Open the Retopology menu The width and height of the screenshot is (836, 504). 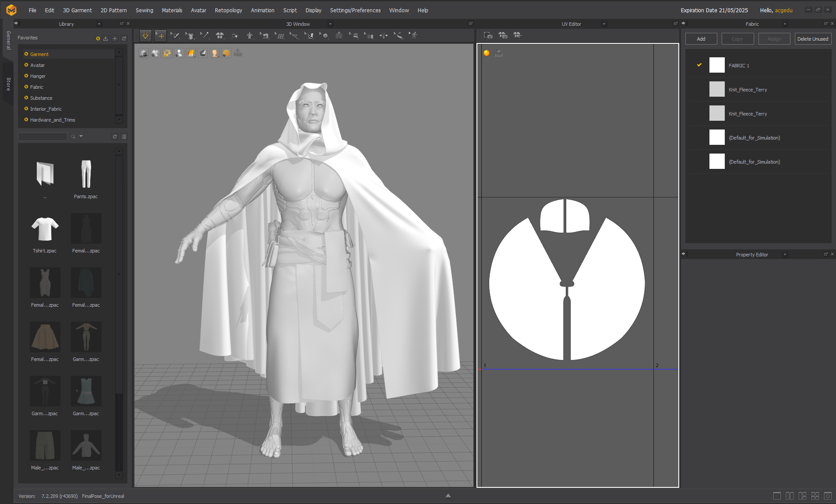[x=228, y=10]
